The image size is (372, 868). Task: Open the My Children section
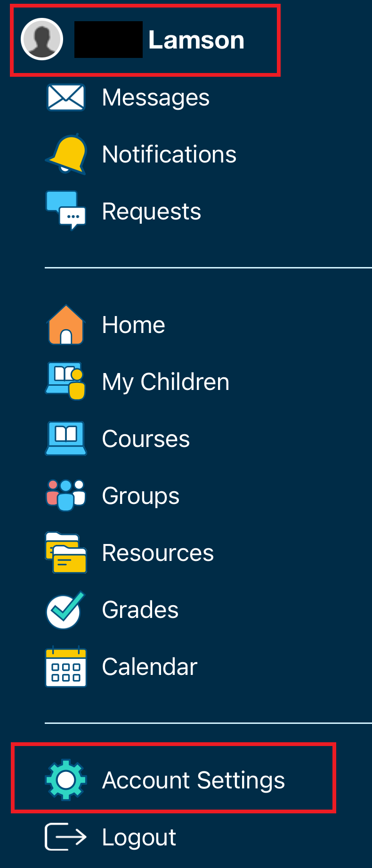(x=165, y=382)
